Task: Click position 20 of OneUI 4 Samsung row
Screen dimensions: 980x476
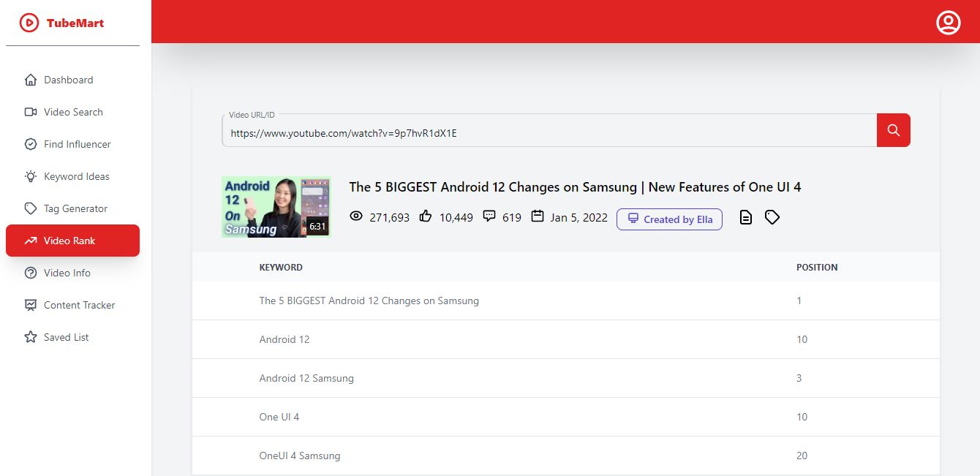Action: tap(802, 456)
